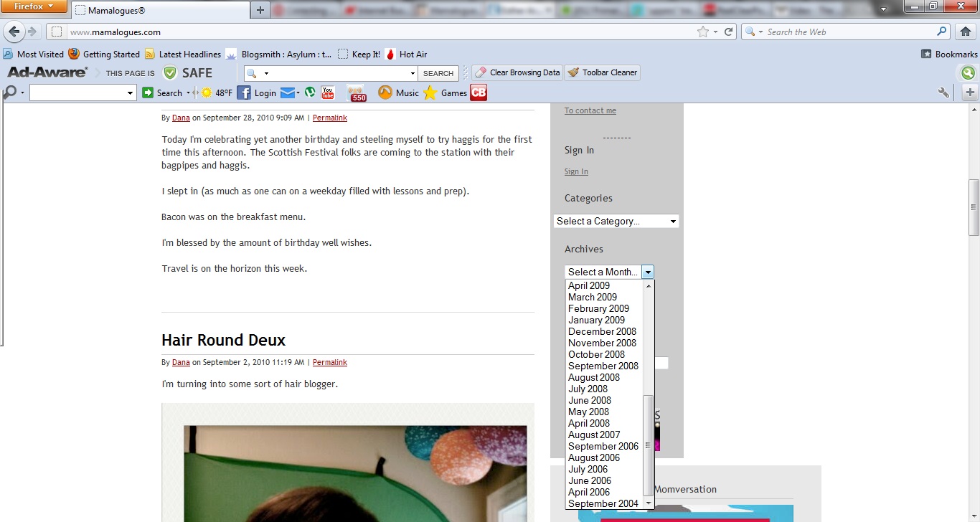
Task: Select September 2004 in the archive list
Action: click(x=603, y=503)
